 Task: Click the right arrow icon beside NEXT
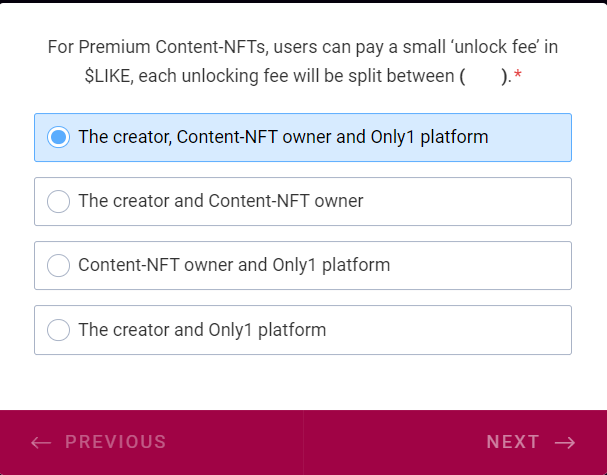[565, 442]
